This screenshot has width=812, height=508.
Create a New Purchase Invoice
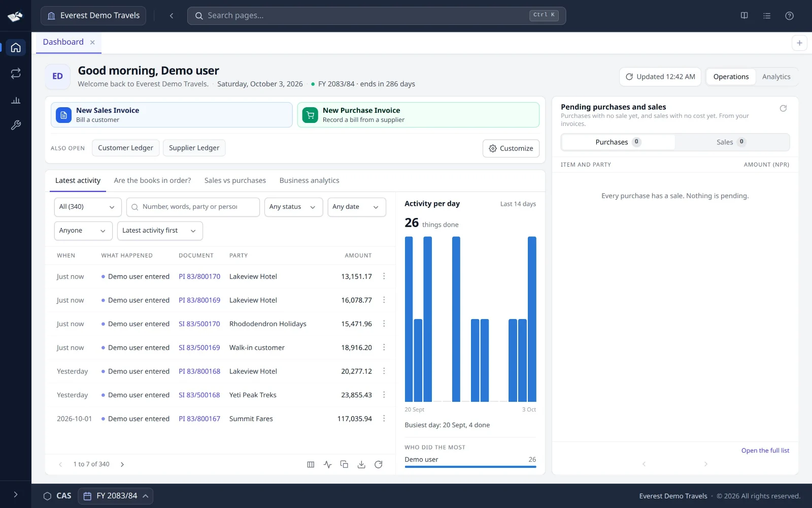tap(418, 115)
